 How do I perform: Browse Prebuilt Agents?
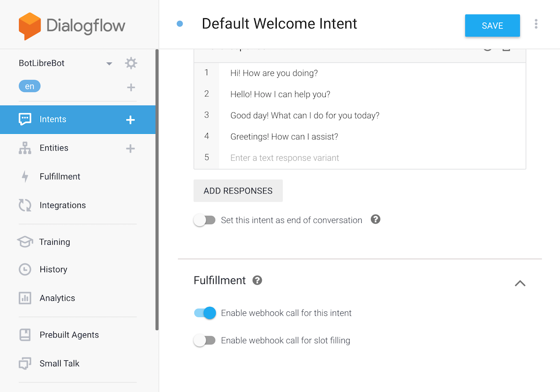coord(69,335)
